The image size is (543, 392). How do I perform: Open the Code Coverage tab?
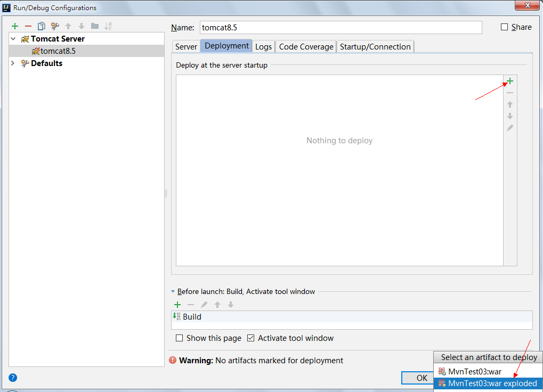306,46
